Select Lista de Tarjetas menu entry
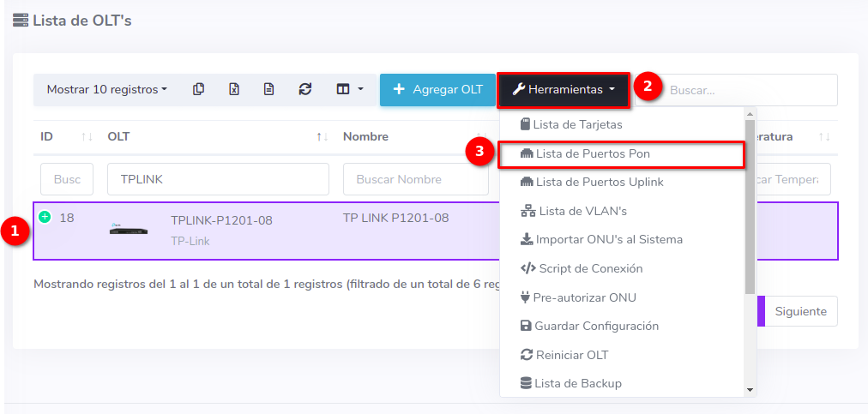This screenshot has width=868, height=414. 576,124
